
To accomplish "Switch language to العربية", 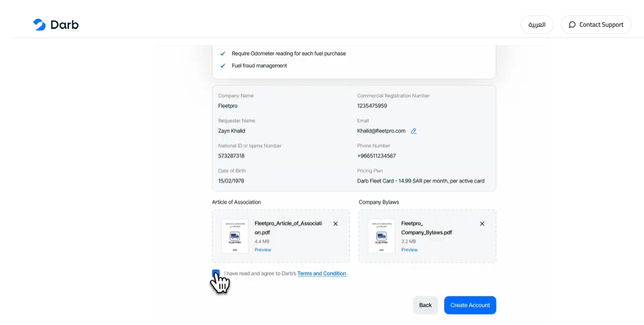I will tap(537, 25).
